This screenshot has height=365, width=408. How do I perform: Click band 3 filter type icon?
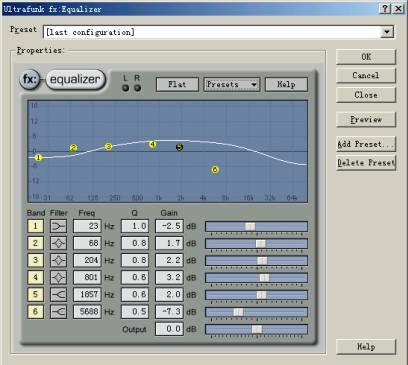coord(58,260)
